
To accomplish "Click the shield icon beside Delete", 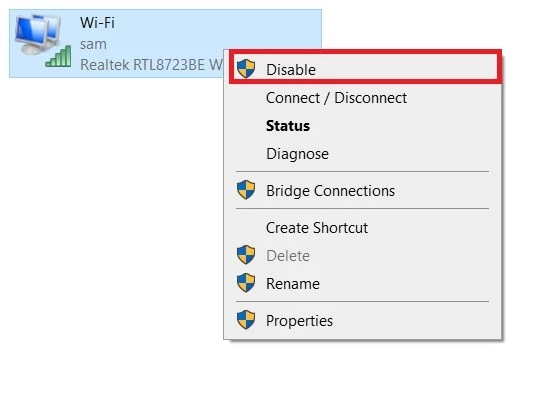I will tap(246, 255).
